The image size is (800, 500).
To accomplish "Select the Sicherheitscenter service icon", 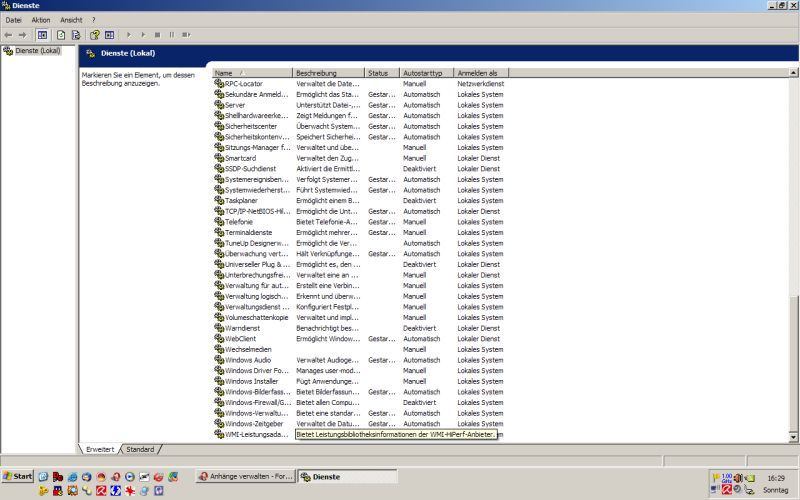I will pyautogui.click(x=219, y=126).
